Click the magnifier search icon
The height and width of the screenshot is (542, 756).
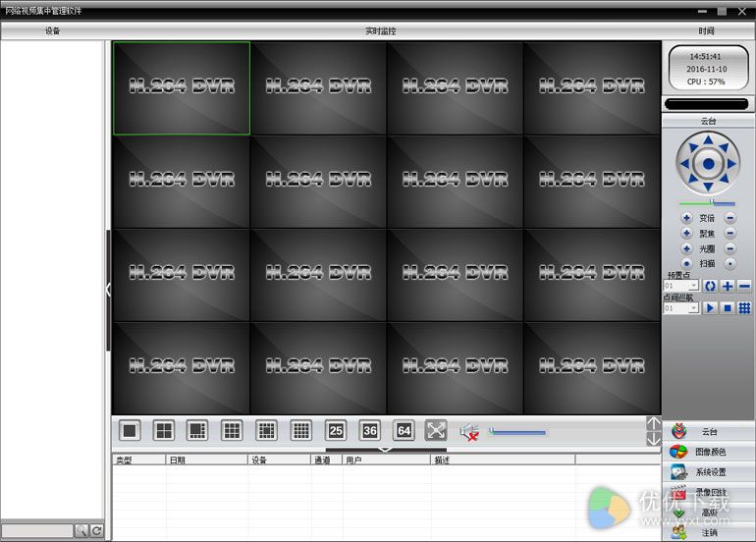pos(81,530)
